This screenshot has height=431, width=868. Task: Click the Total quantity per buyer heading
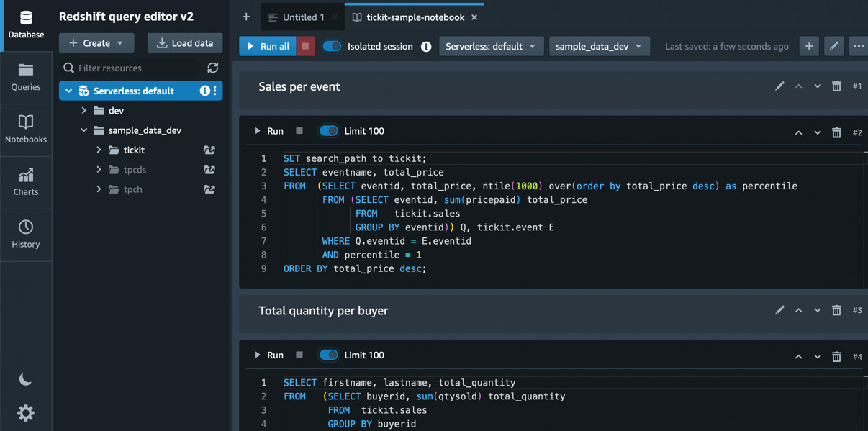(323, 311)
